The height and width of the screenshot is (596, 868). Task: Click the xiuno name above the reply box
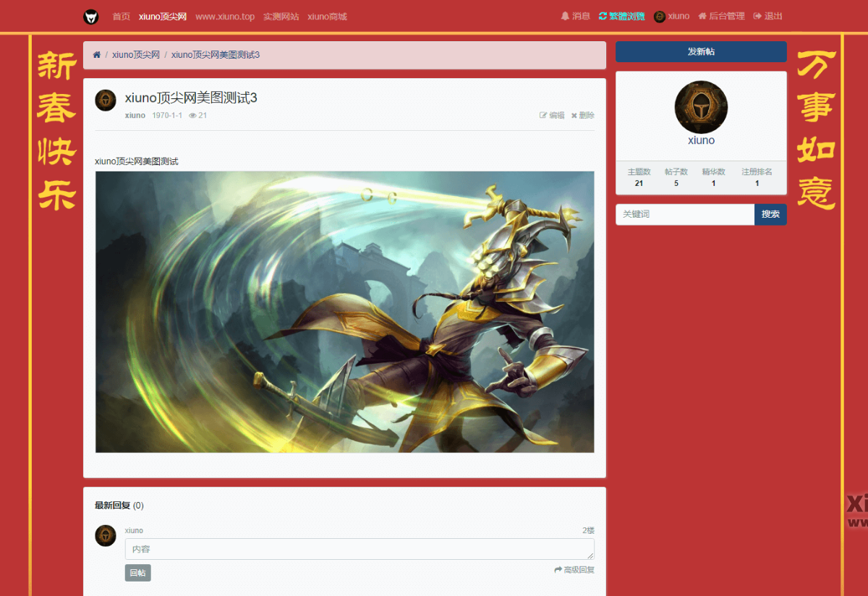coord(134,531)
